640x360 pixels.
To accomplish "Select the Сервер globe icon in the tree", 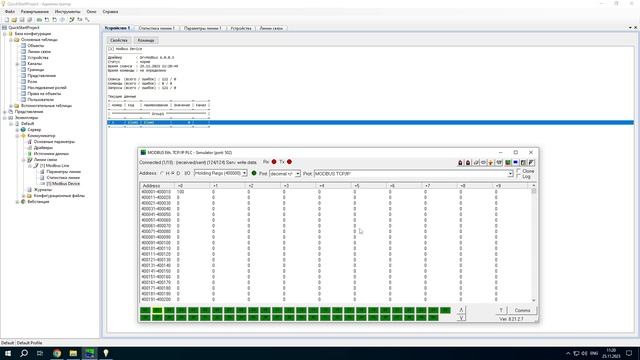I will point(23,129).
